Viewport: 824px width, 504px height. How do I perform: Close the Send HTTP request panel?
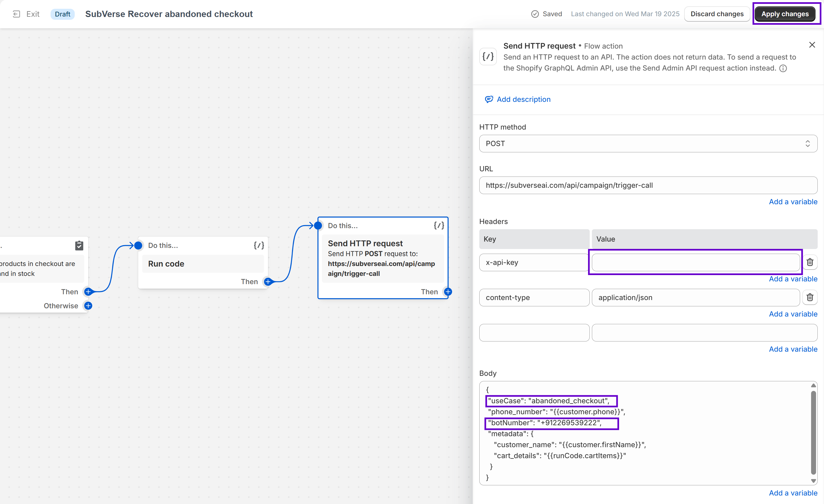pos(812,45)
